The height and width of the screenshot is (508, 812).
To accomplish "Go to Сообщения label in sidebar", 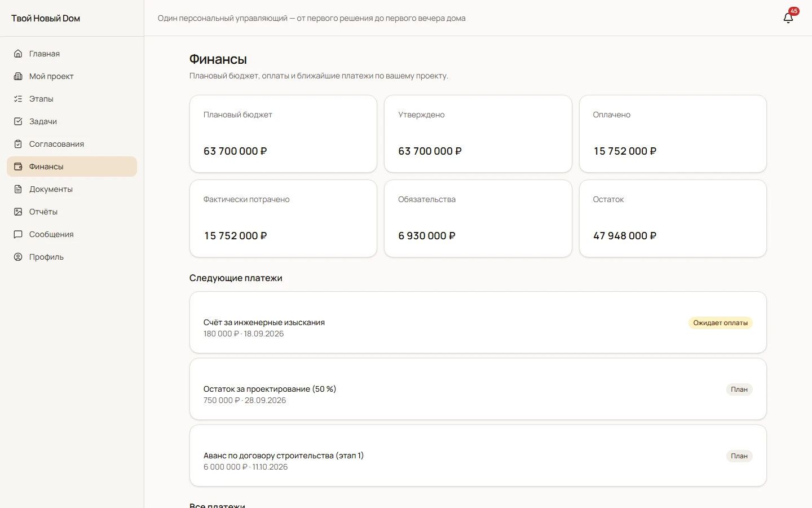I will [51, 234].
